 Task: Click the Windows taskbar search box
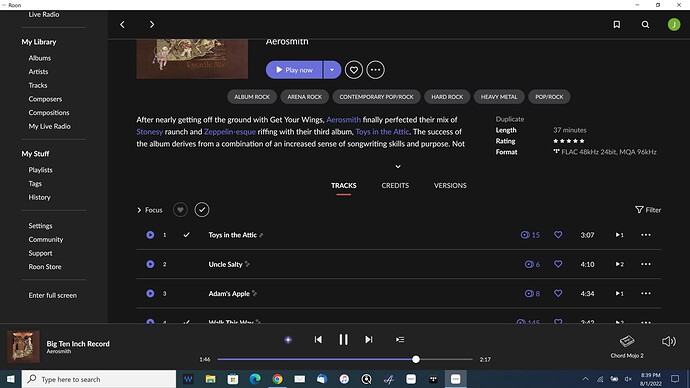(99, 379)
